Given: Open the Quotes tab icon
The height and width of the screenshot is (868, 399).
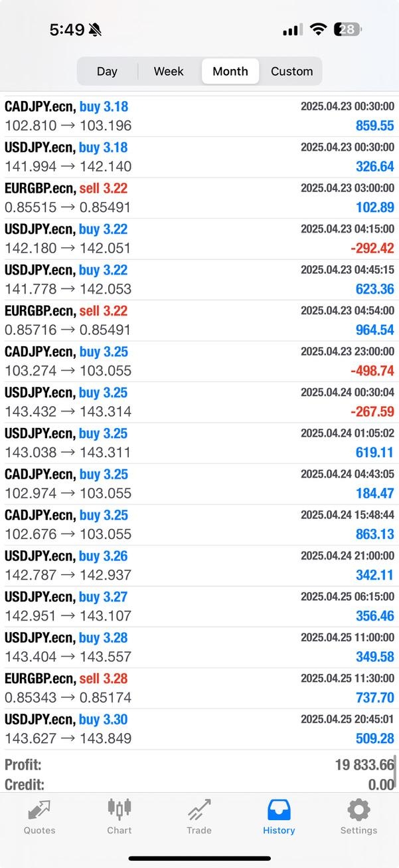Looking at the screenshot, I should pos(39,810).
